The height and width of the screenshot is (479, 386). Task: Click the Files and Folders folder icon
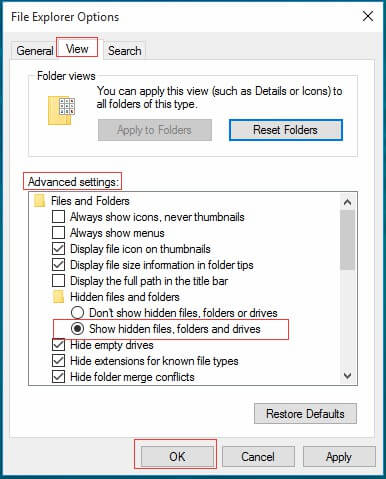(40, 201)
